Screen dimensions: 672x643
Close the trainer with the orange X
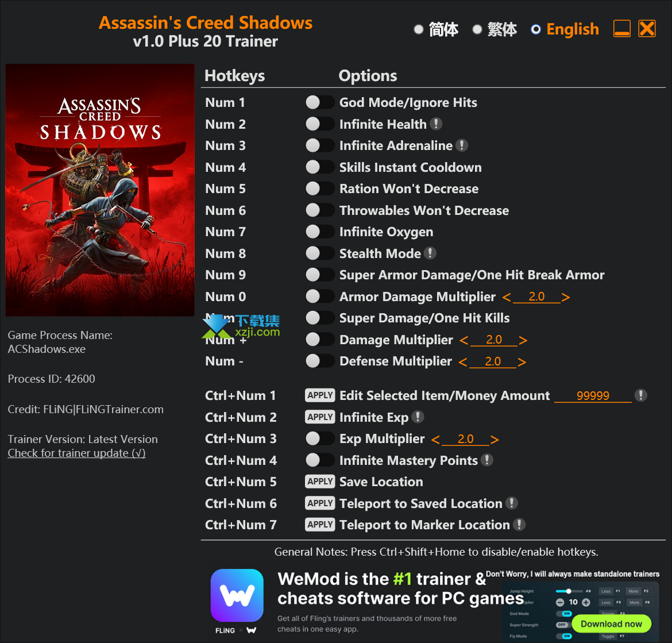[x=647, y=29]
